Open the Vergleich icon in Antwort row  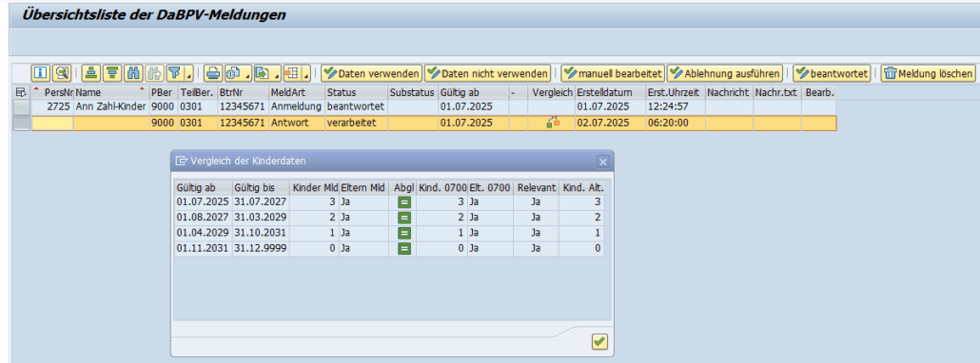(552, 123)
